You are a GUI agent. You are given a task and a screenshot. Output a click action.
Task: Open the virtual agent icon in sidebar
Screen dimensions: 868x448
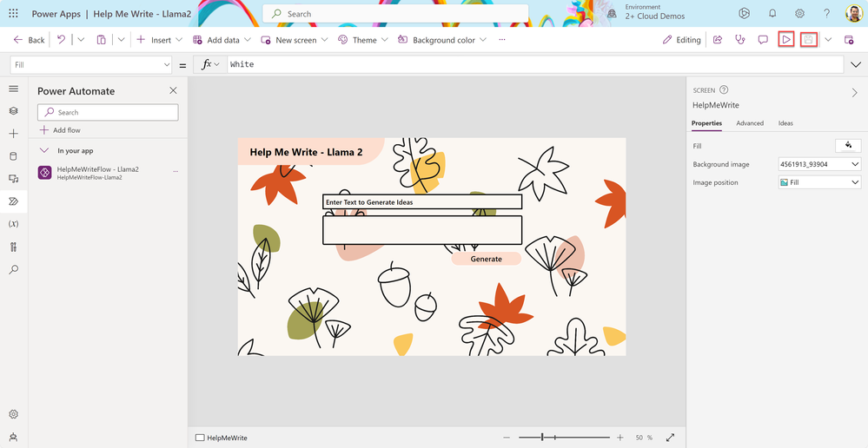14,437
